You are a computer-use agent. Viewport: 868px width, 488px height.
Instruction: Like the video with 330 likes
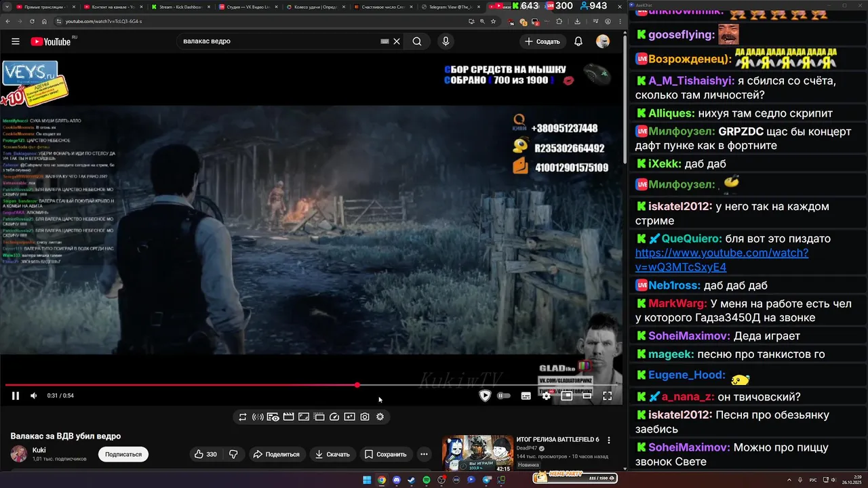click(x=205, y=454)
